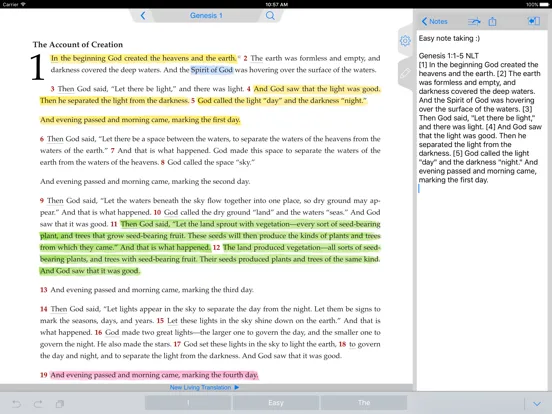The width and height of the screenshot is (552, 414).
Task: Tap verse number 16
Action: tap(98, 332)
